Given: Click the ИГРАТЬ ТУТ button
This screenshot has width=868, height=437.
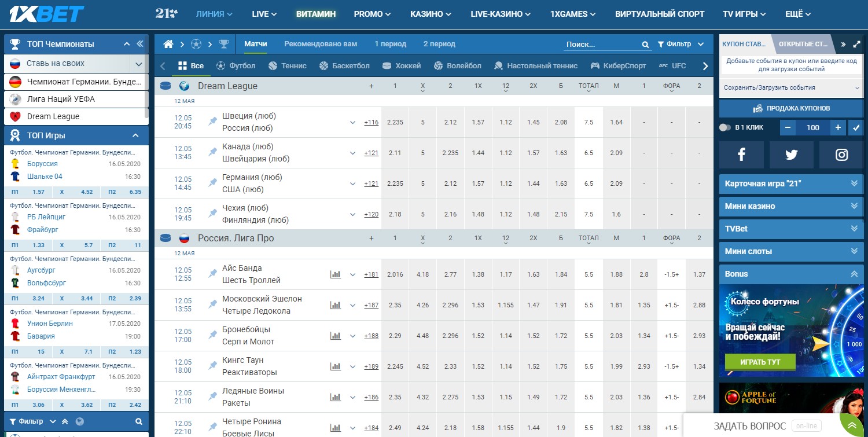Looking at the screenshot, I should (x=760, y=362).
